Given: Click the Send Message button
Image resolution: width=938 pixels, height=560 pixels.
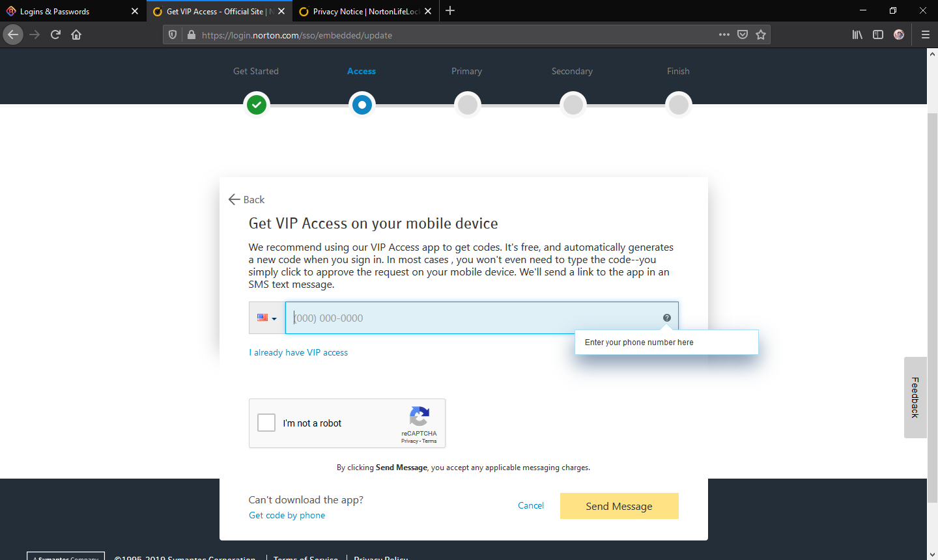Looking at the screenshot, I should (619, 506).
